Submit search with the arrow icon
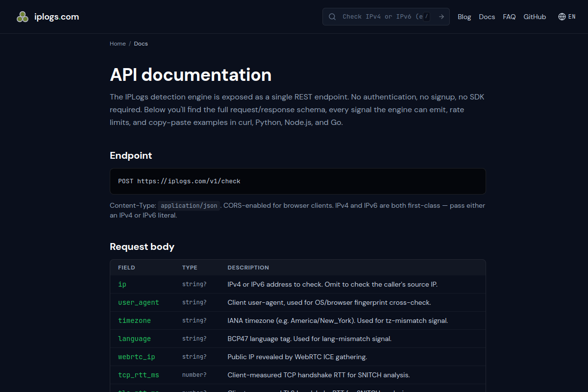Screen dimensions: 588x392 441,17
